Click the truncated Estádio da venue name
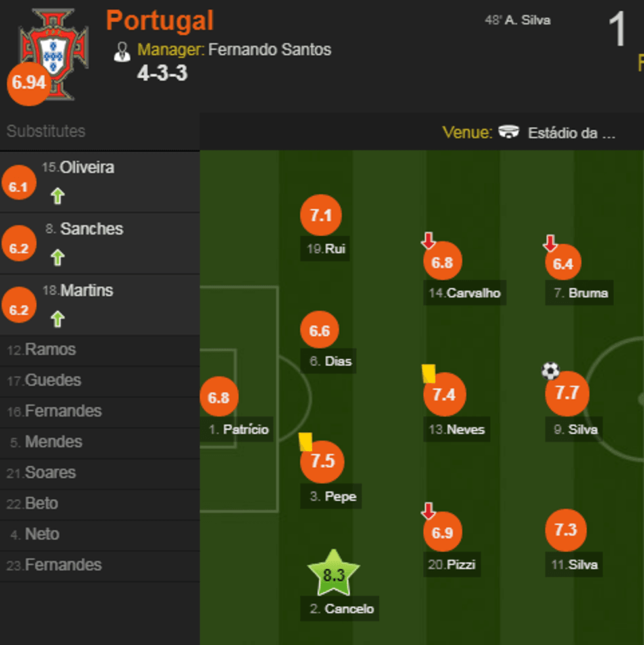 pyautogui.click(x=570, y=132)
